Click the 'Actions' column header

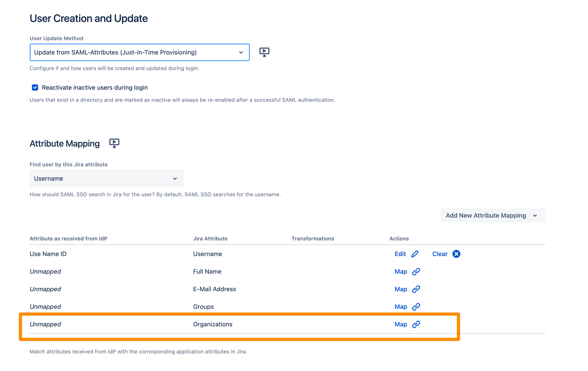[x=399, y=238]
